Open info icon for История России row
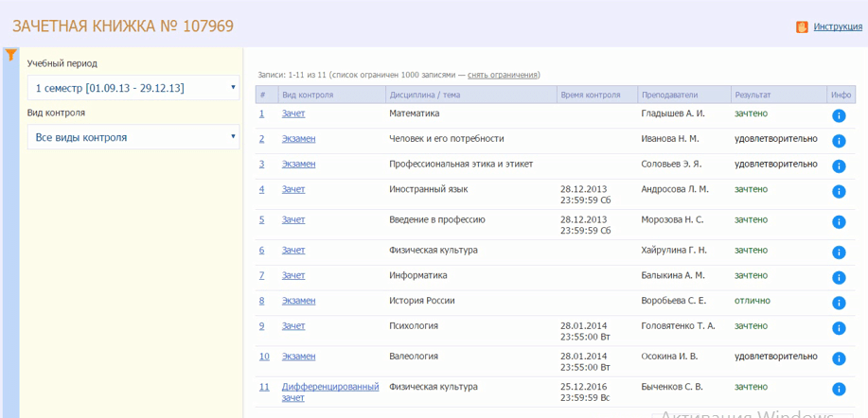 pyautogui.click(x=838, y=304)
